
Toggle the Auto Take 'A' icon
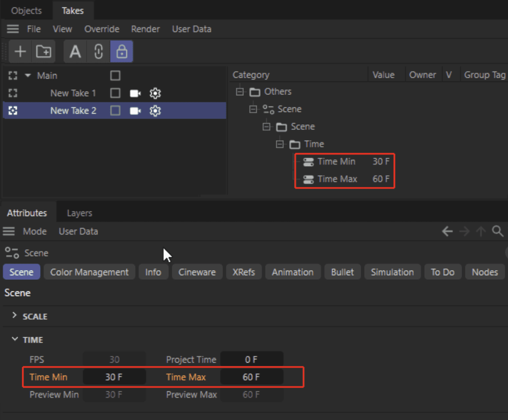[x=75, y=51]
